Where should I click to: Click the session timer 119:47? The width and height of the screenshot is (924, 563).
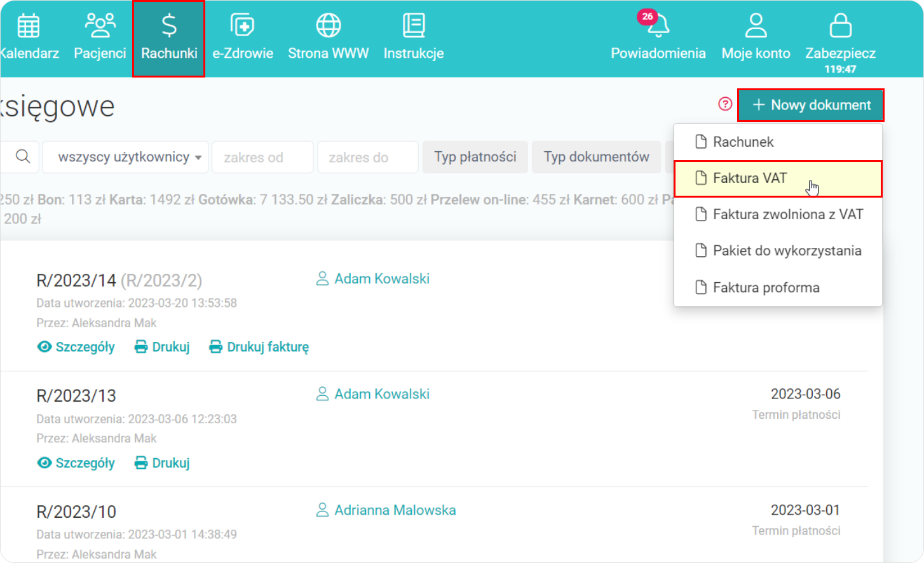point(840,69)
